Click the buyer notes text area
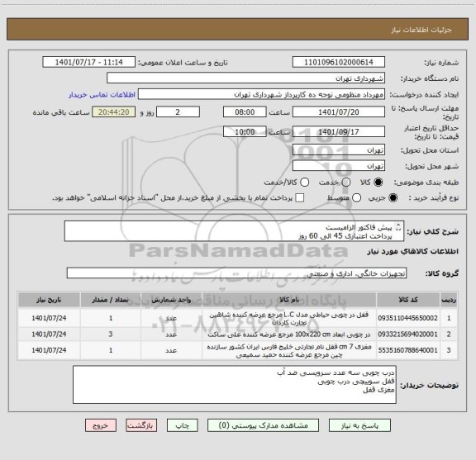The width and height of the screenshot is (476, 460). [x=235, y=385]
